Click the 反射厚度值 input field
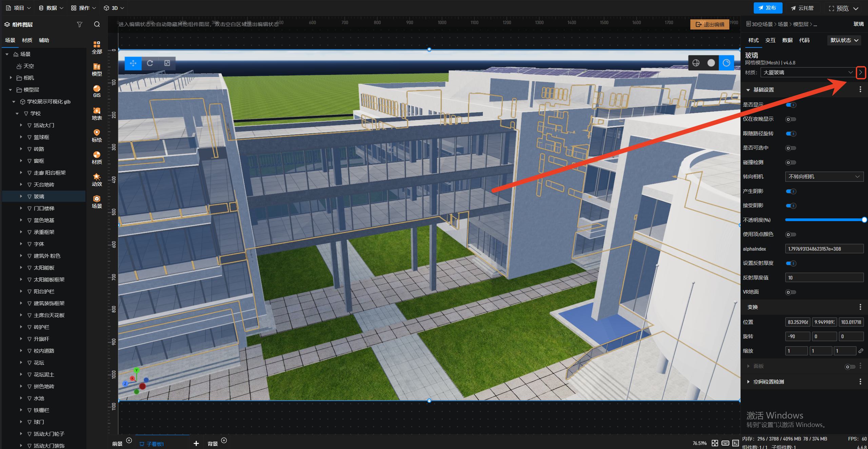The height and width of the screenshot is (449, 868). (x=824, y=278)
